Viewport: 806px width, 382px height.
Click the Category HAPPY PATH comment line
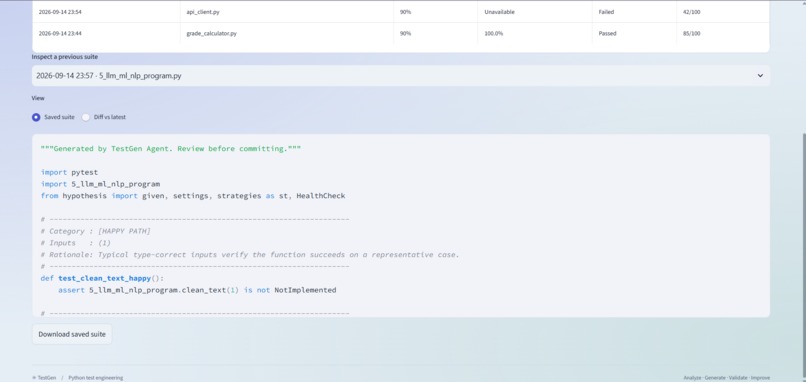tap(96, 231)
